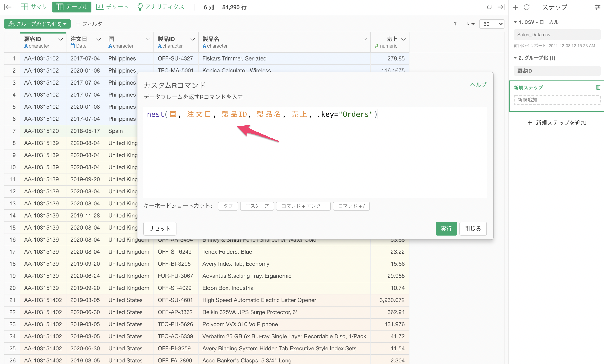
Task: Open the サマリ summary view
Action: point(34,7)
